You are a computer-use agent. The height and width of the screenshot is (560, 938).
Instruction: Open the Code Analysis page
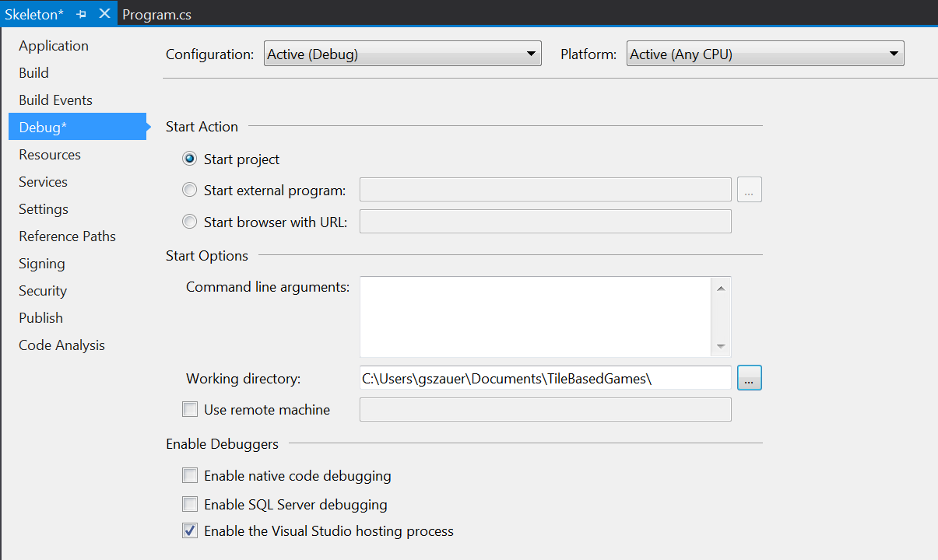tap(61, 345)
